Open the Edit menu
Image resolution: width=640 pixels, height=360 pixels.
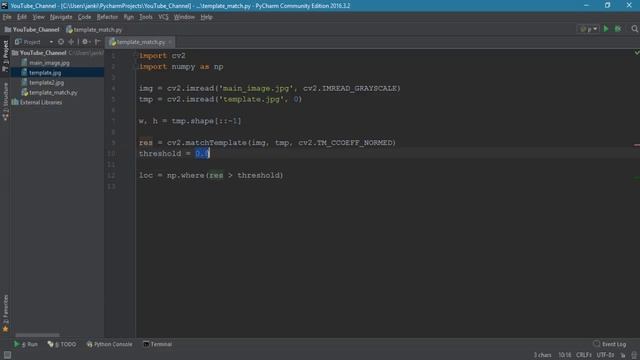point(22,17)
